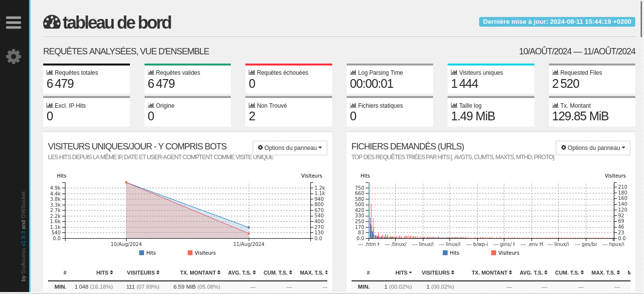Sort visitors table by Visiteurs column
Screen dimensions: 644x294
143,273
